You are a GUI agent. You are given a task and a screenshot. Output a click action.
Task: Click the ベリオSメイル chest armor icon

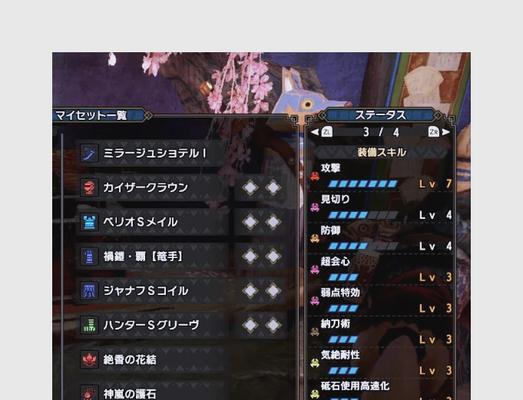[x=89, y=222]
